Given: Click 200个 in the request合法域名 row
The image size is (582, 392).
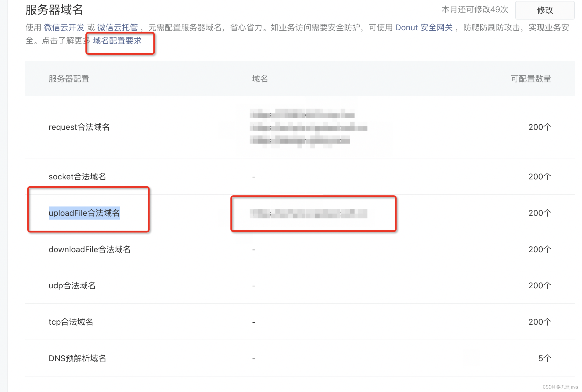Looking at the screenshot, I should coord(540,127).
